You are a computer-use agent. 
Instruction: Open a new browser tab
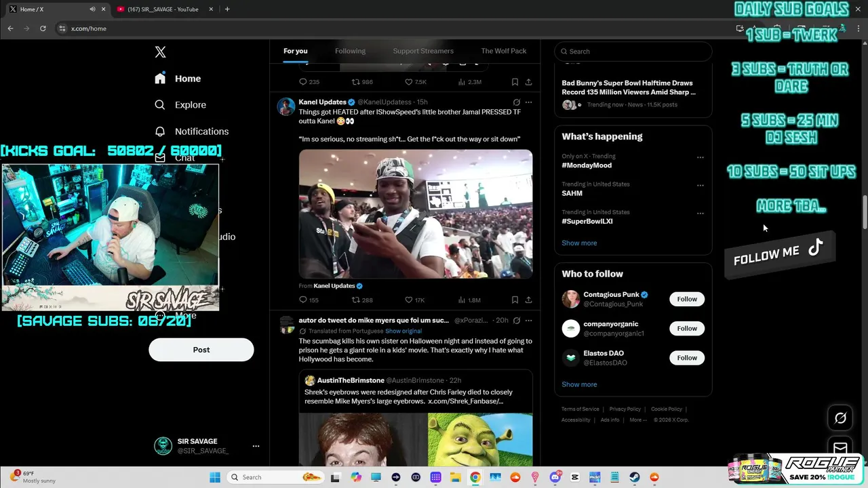click(x=227, y=9)
